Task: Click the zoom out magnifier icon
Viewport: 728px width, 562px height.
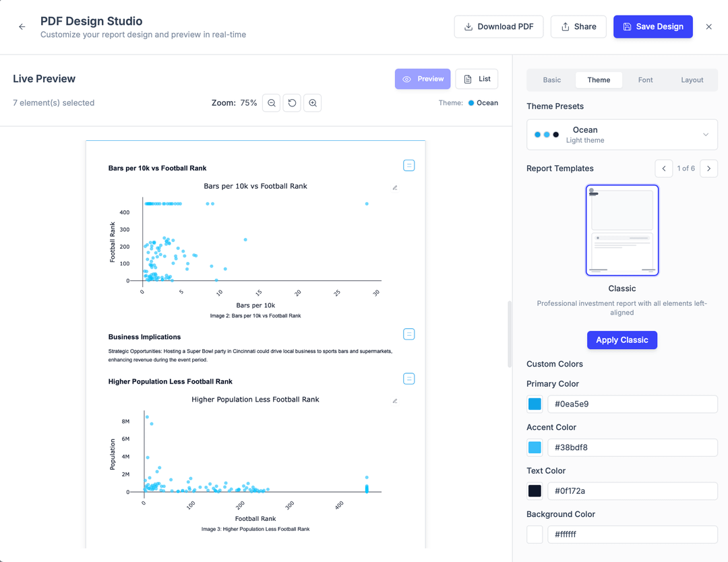Action: pyautogui.click(x=271, y=103)
